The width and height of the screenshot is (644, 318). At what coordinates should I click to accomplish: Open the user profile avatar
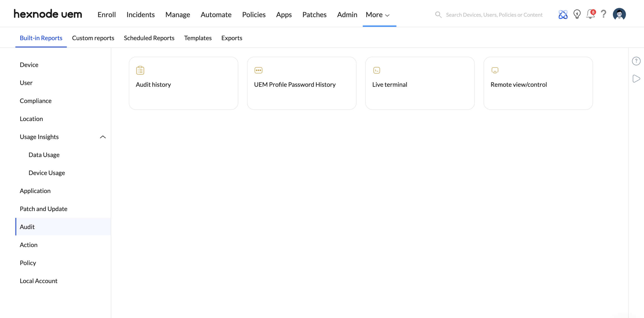(x=620, y=14)
